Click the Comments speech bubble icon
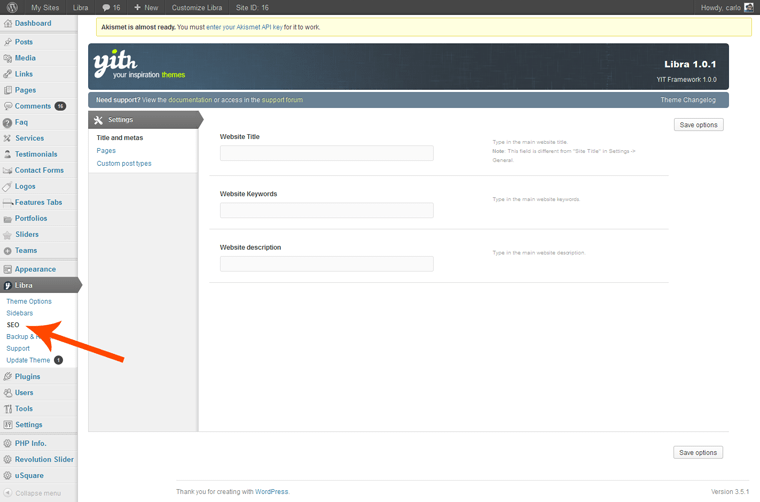This screenshot has width=760, height=502. pyautogui.click(x=7, y=106)
